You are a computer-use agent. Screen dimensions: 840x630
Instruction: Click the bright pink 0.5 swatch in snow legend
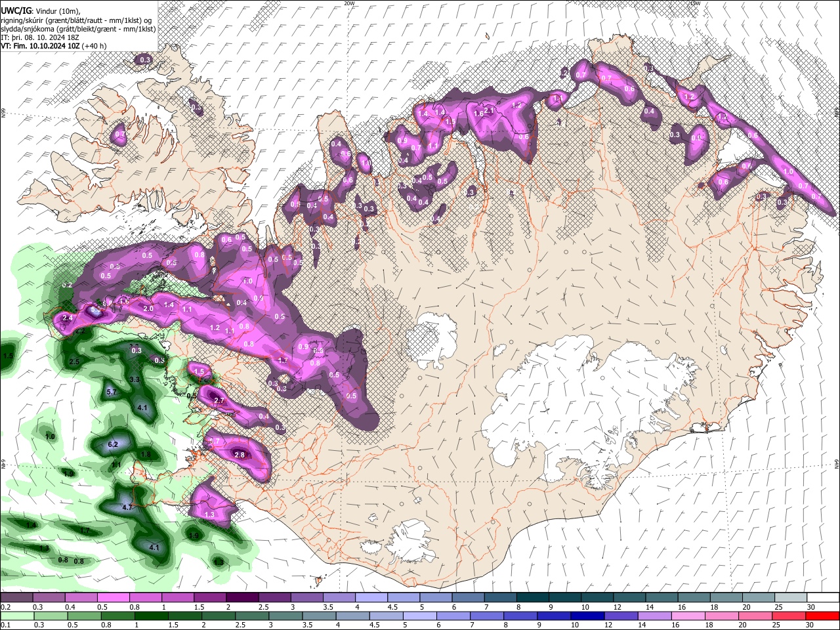113,597
